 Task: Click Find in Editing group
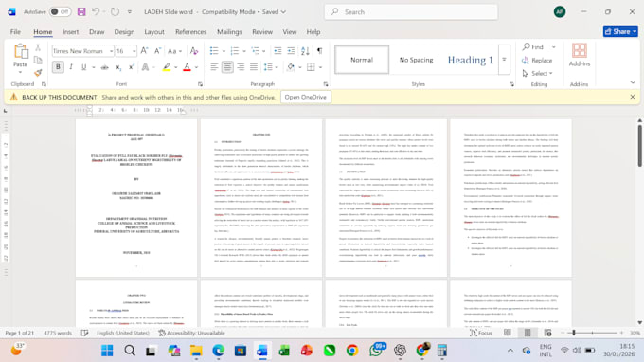533,47
